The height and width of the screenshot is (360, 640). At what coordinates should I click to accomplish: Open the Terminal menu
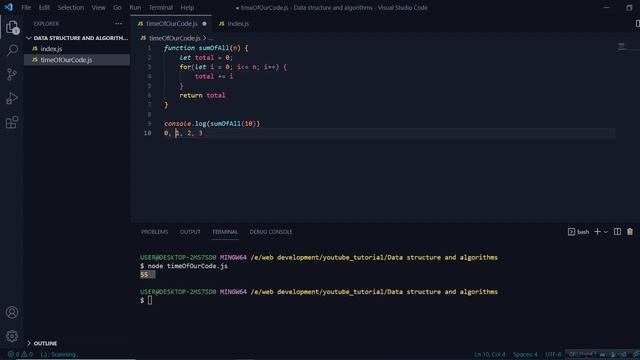point(161,7)
